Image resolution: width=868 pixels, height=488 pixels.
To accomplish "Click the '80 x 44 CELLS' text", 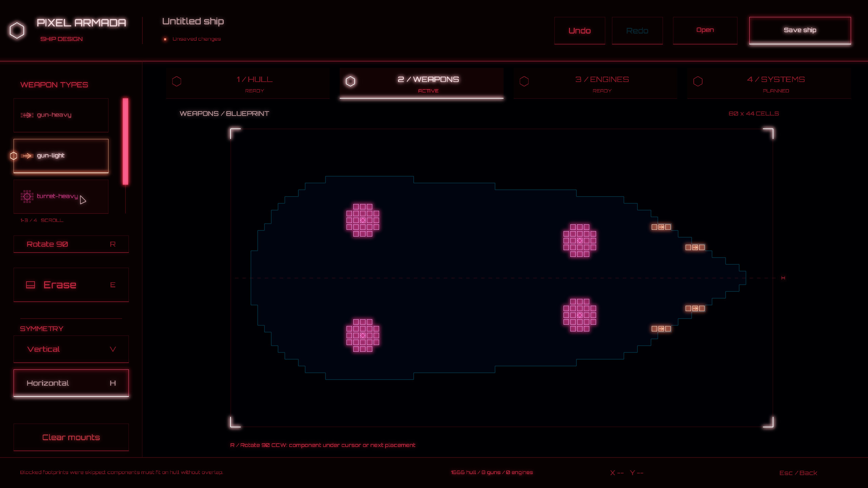I will point(754,114).
